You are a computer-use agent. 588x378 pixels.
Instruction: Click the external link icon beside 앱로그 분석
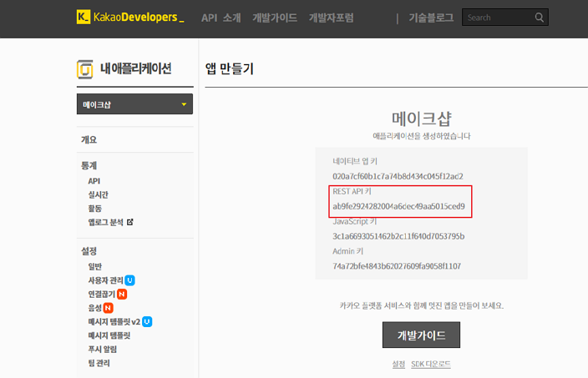click(x=130, y=222)
